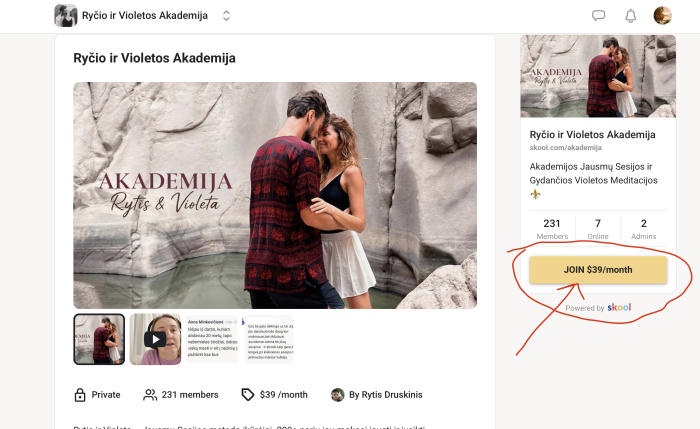The width and height of the screenshot is (700, 429).
Task: Open the chat messages icon
Action: tap(598, 16)
